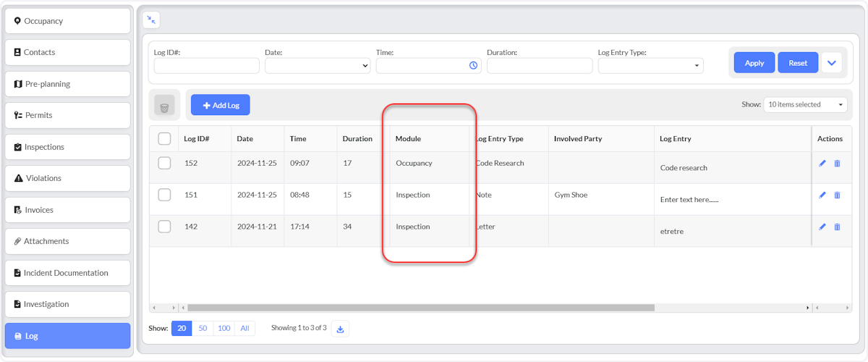Click the clock icon in Time field
The height and width of the screenshot is (362, 868).
[474, 65]
